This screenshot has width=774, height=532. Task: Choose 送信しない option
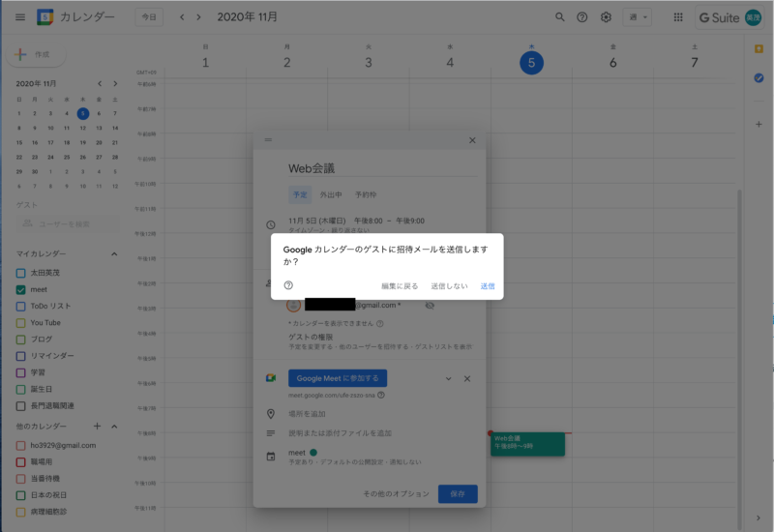click(449, 285)
